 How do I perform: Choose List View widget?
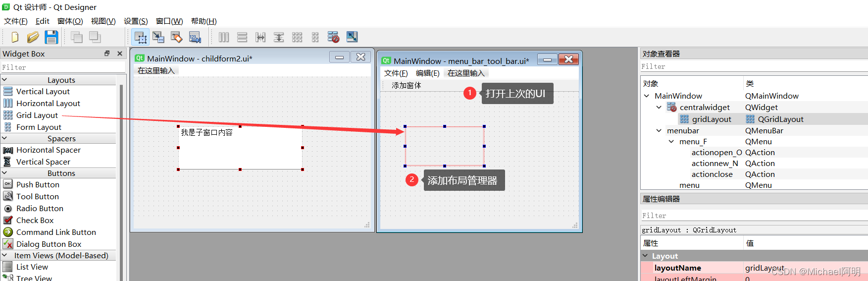(32, 267)
